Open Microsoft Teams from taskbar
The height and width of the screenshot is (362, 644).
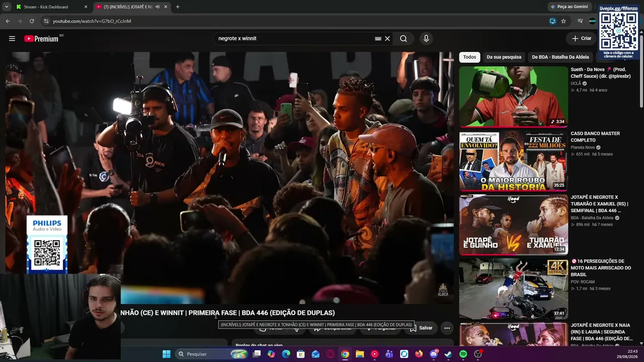tap(389, 354)
